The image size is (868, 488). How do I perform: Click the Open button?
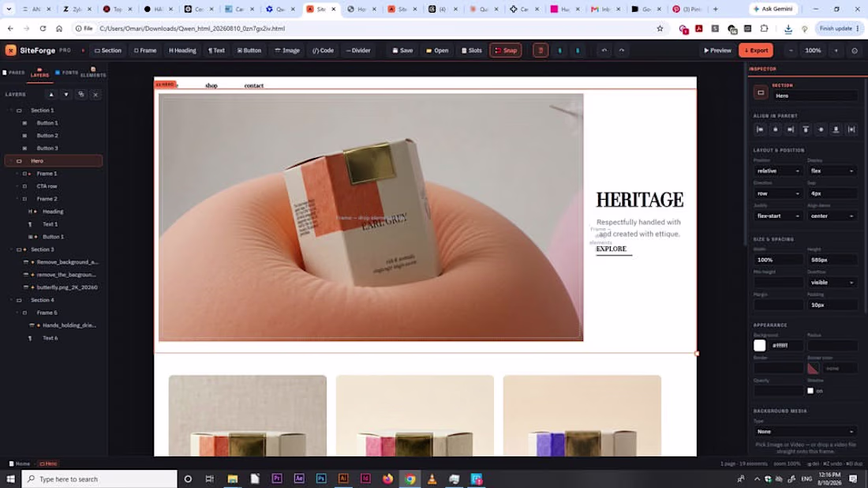pyautogui.click(x=437, y=51)
